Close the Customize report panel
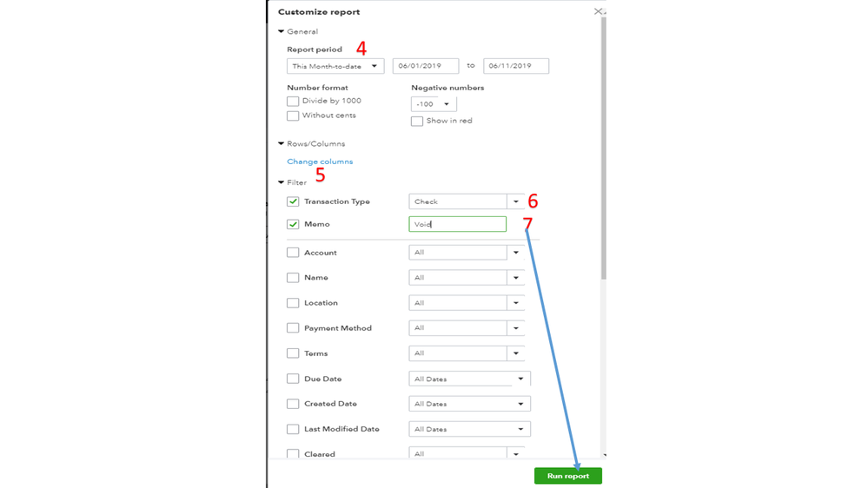Viewport: 868px width, 488px height. pos(598,11)
